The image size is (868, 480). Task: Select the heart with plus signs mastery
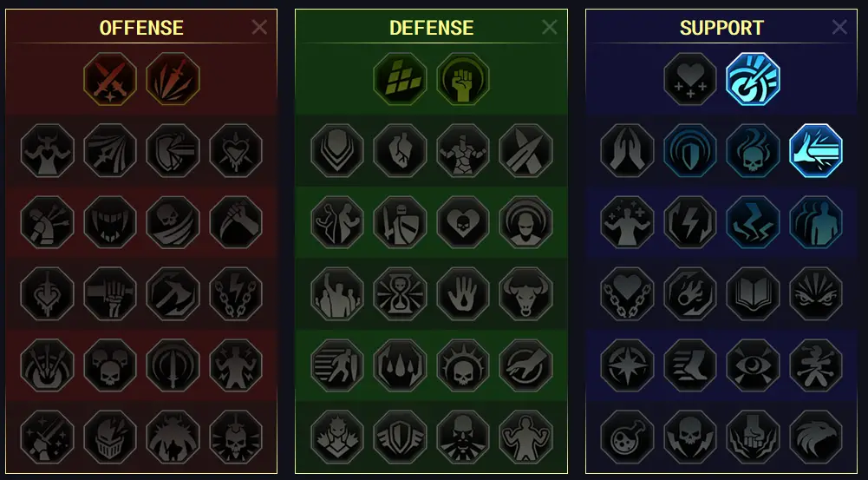tap(690, 79)
